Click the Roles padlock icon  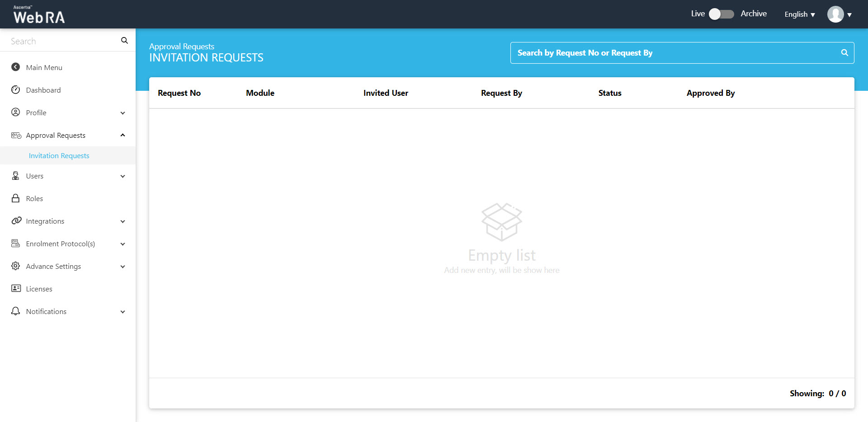pos(16,198)
